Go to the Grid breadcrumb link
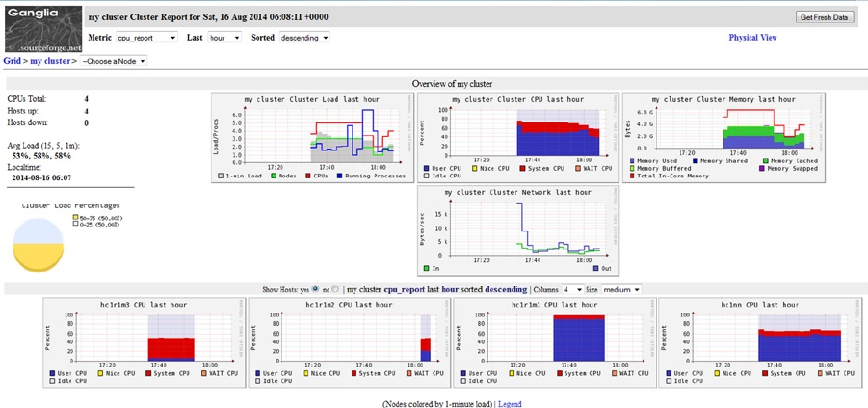Screen dimensions: 868x408 tap(13, 61)
